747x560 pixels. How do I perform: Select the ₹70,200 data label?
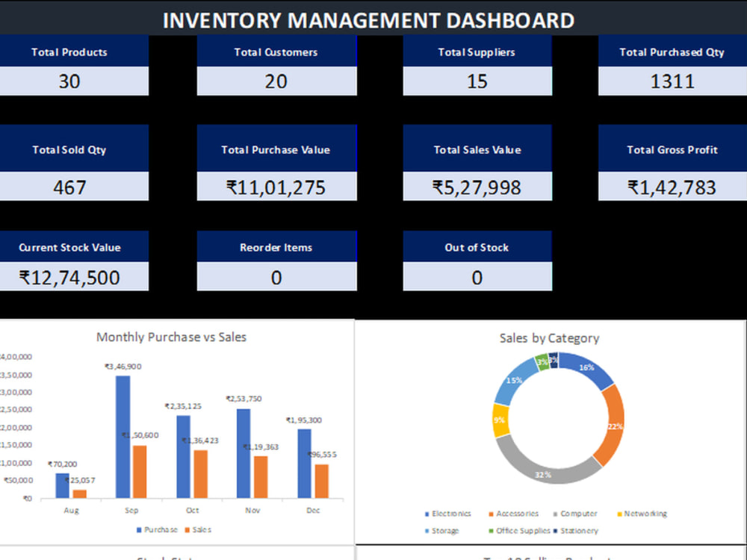[x=63, y=464]
